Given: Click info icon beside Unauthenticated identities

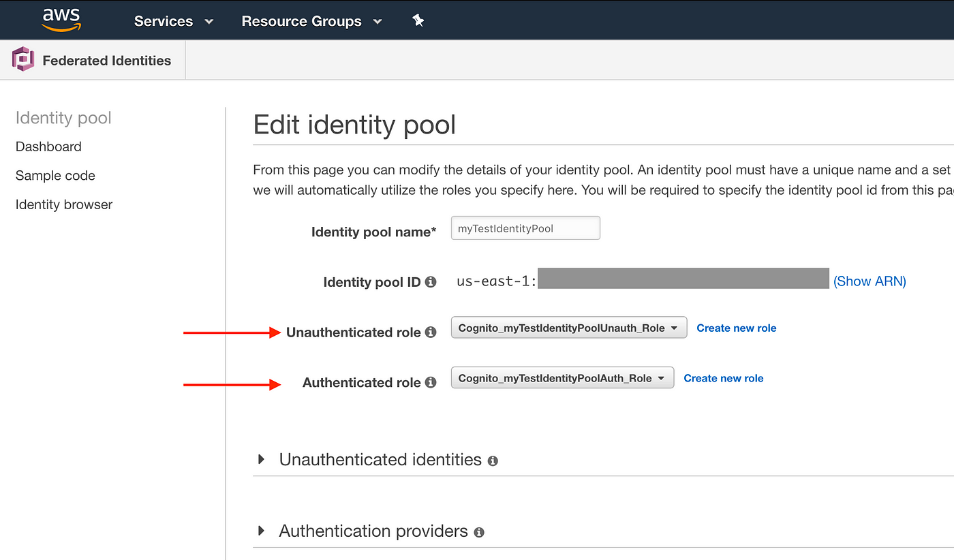Looking at the screenshot, I should click(x=493, y=461).
